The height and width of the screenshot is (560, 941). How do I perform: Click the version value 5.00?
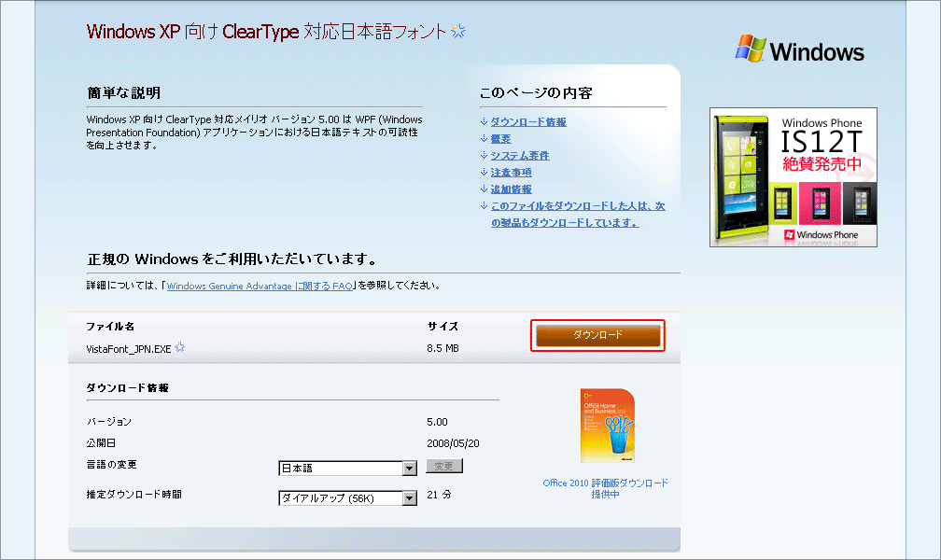click(437, 422)
